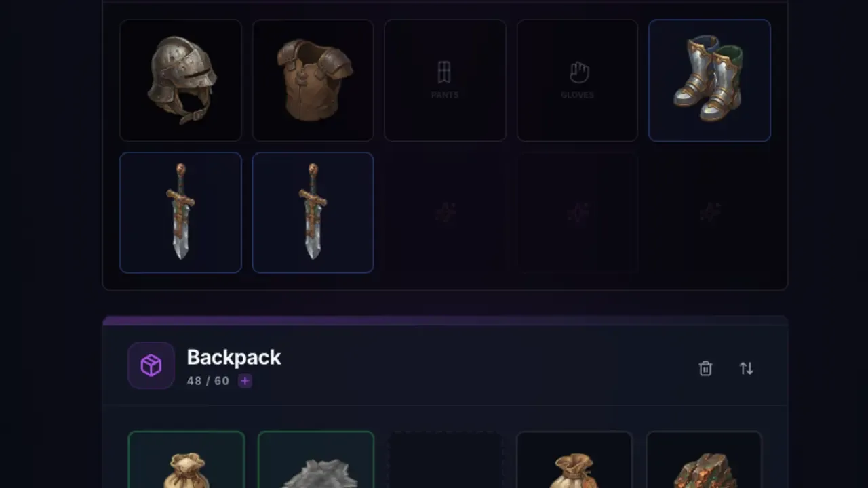The height and width of the screenshot is (488, 868).
Task: Expand backpack capacity with the plus button
Action: (245, 381)
